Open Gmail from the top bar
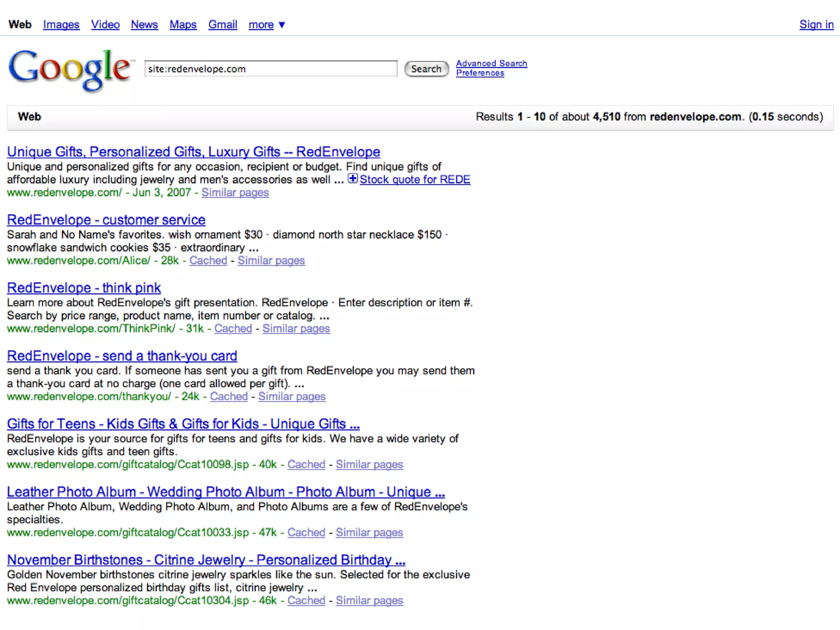The image size is (840, 630). click(223, 25)
